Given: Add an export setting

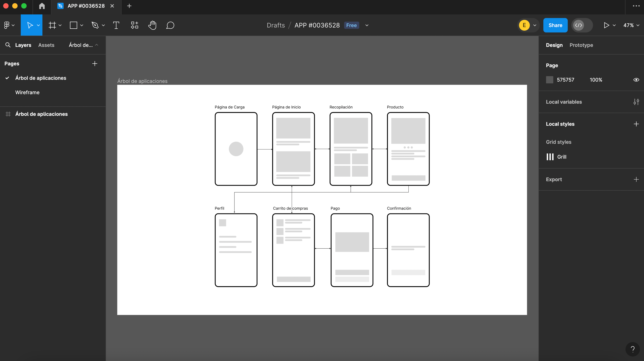Looking at the screenshot, I should click(x=636, y=180).
